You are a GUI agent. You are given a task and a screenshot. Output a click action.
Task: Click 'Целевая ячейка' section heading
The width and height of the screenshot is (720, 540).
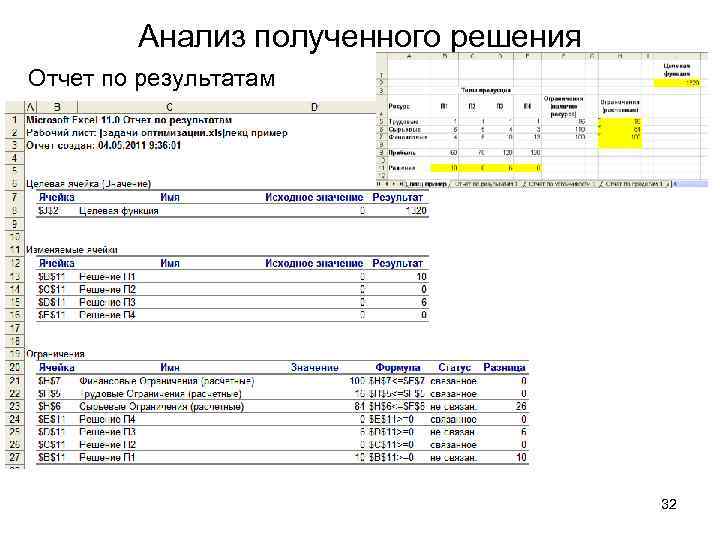pyautogui.click(x=88, y=184)
